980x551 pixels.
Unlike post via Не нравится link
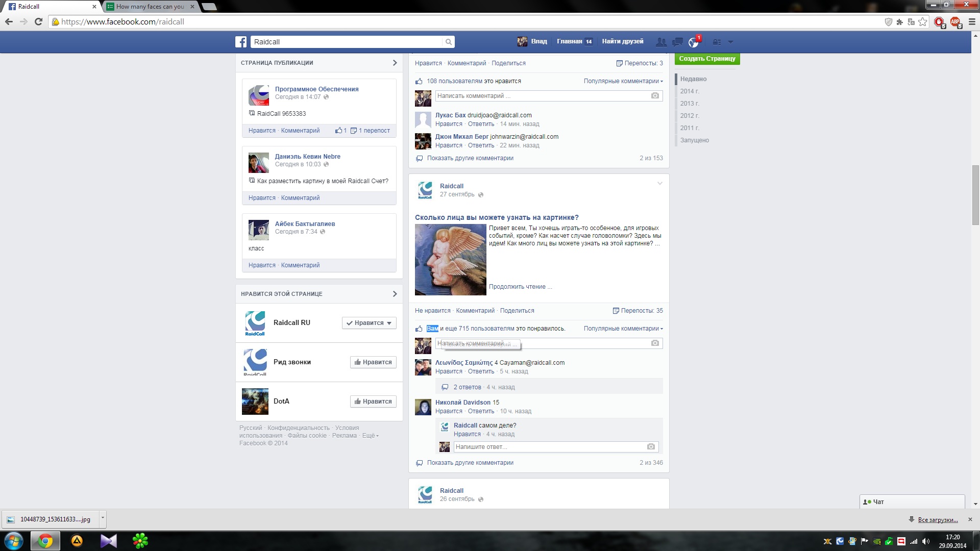(x=432, y=311)
